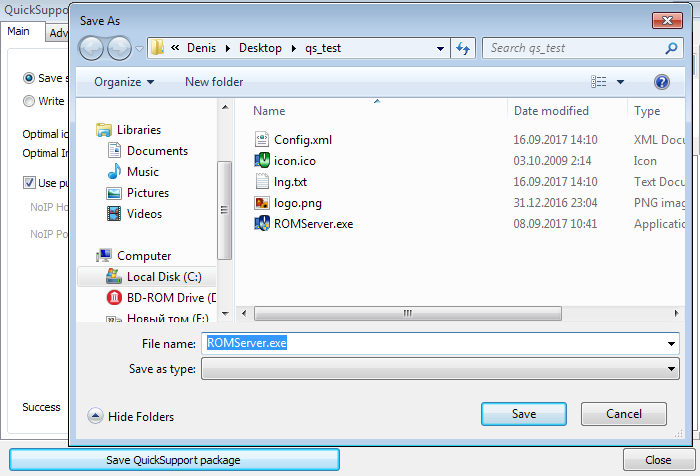700x476 pixels.
Task: Select Pictures library
Action: pyautogui.click(x=148, y=193)
